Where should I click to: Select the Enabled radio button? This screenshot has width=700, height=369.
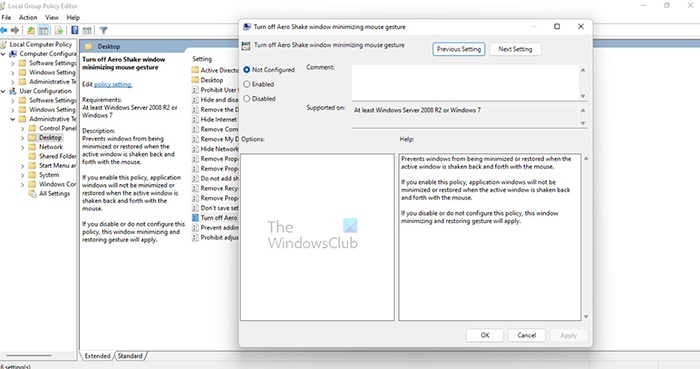pyautogui.click(x=246, y=84)
